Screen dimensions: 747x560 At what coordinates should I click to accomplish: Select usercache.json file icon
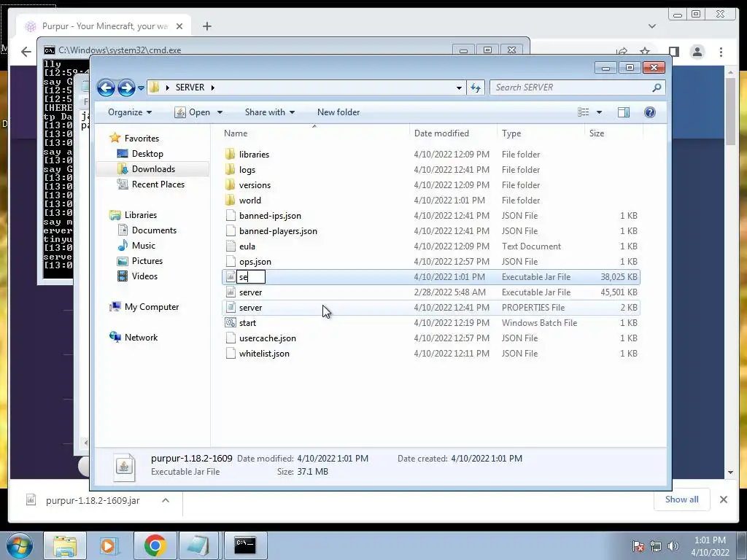pos(231,338)
